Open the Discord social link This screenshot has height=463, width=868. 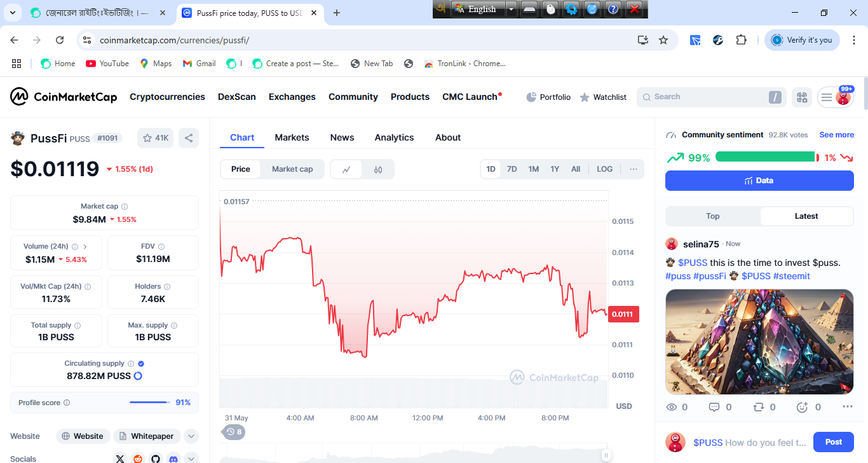click(173, 459)
